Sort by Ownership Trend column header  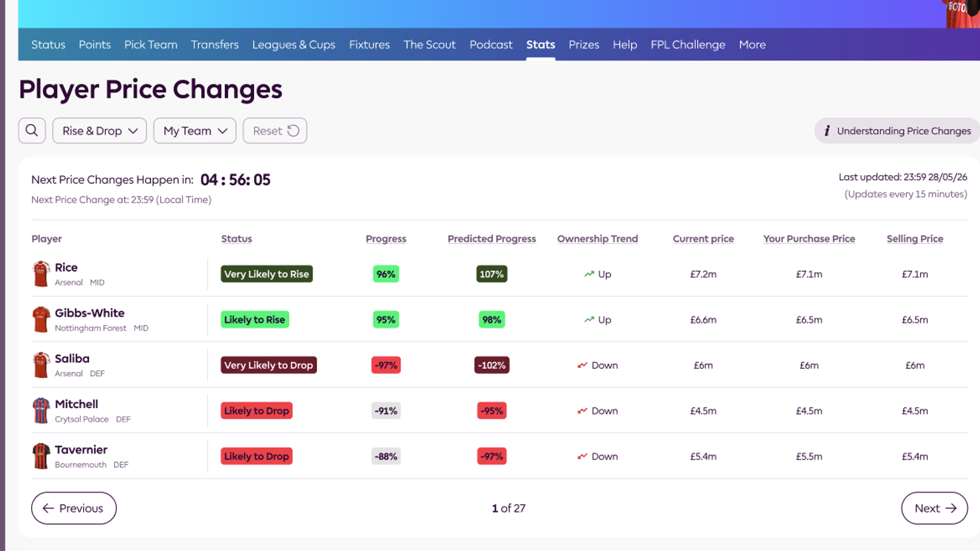tap(598, 239)
